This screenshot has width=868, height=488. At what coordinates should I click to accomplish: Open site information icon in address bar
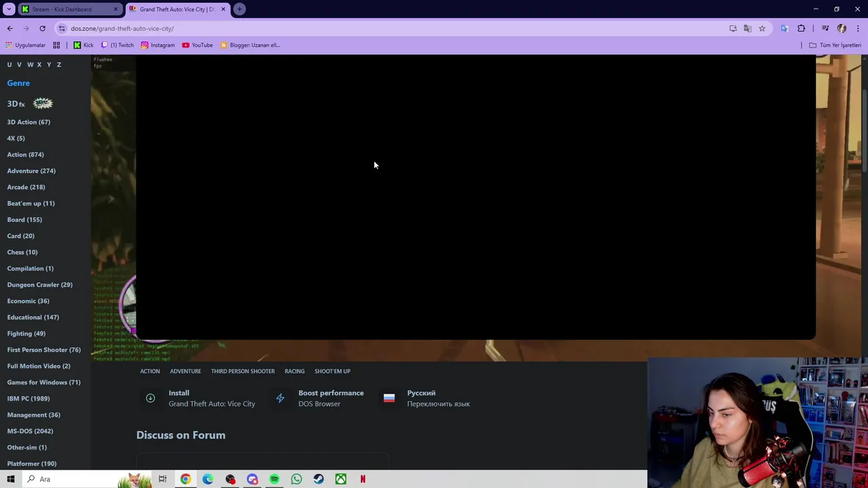(x=62, y=28)
